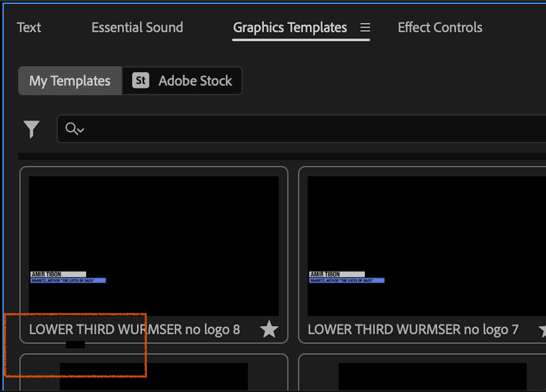This screenshot has height=392, width=546.
Task: Switch to the Text tab
Action: [29, 27]
